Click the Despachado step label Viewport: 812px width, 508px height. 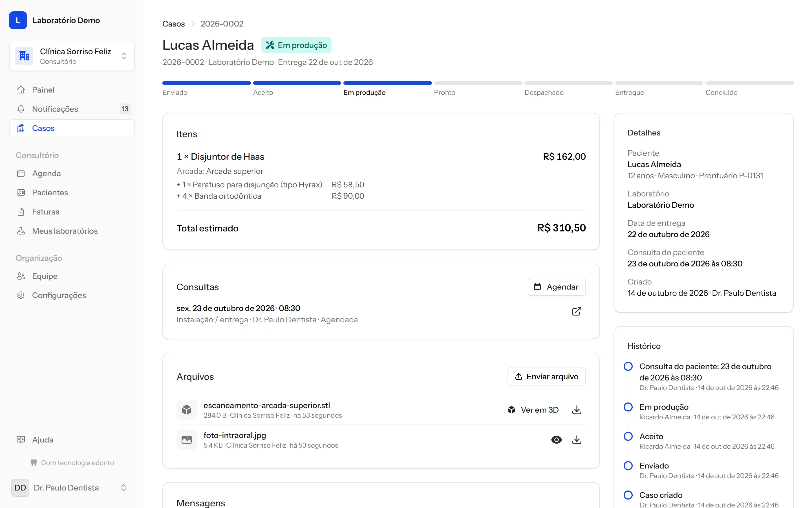(544, 92)
